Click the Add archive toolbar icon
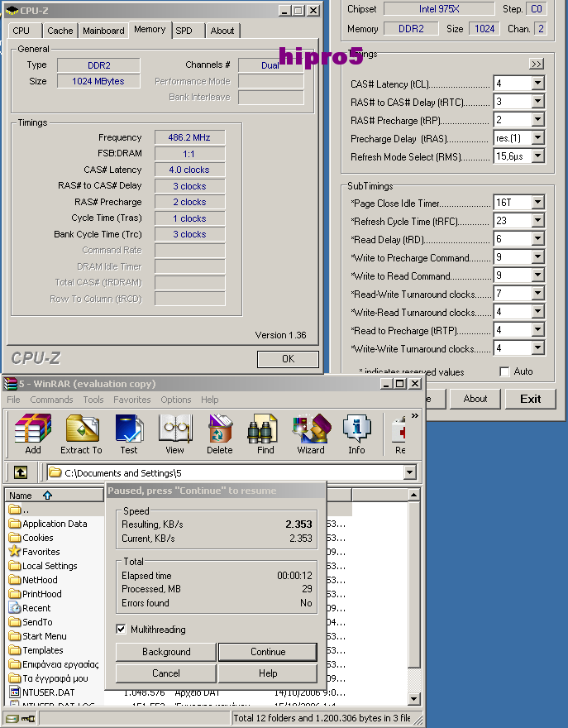The height and width of the screenshot is (728, 568). (33, 428)
